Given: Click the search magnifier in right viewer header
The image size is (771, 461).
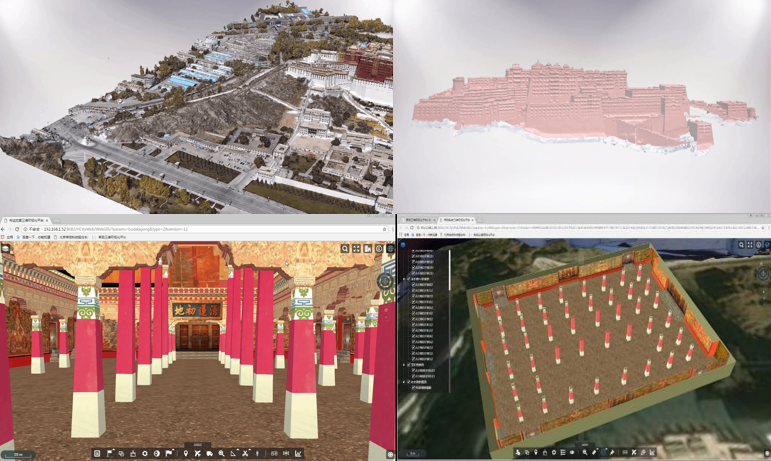Looking at the screenshot, I should pyautogui.click(x=741, y=244).
